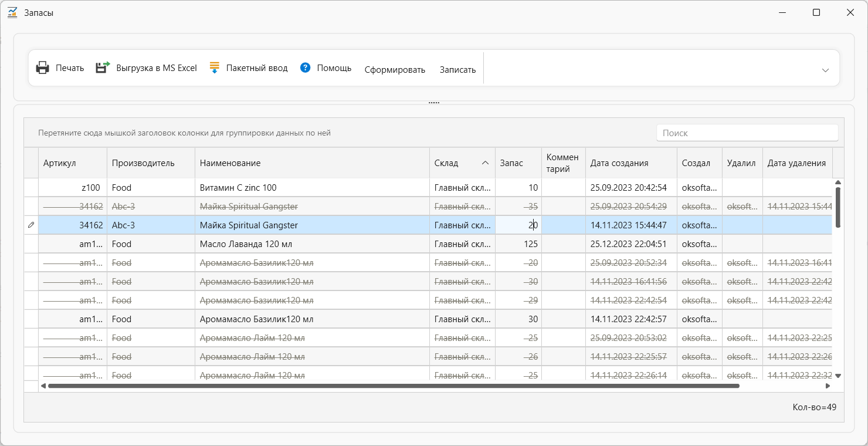Click the blue help question icon
Screen dimensions: 868x446
click(305, 67)
